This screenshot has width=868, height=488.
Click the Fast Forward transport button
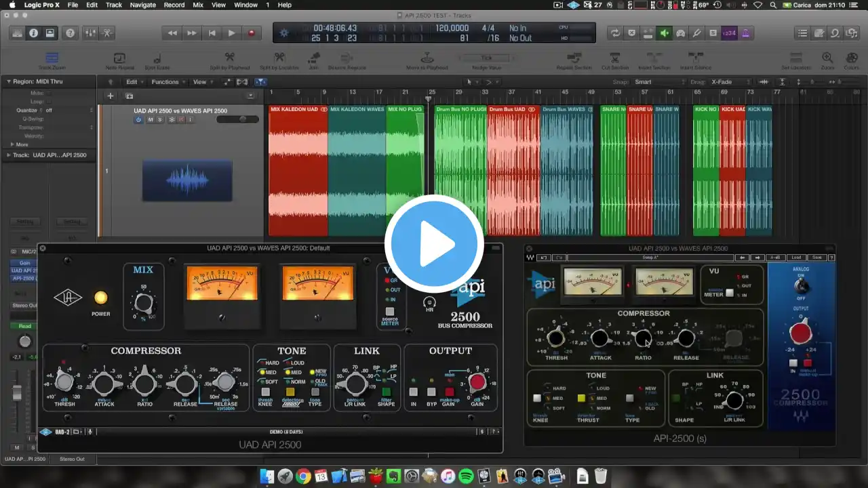(x=192, y=33)
